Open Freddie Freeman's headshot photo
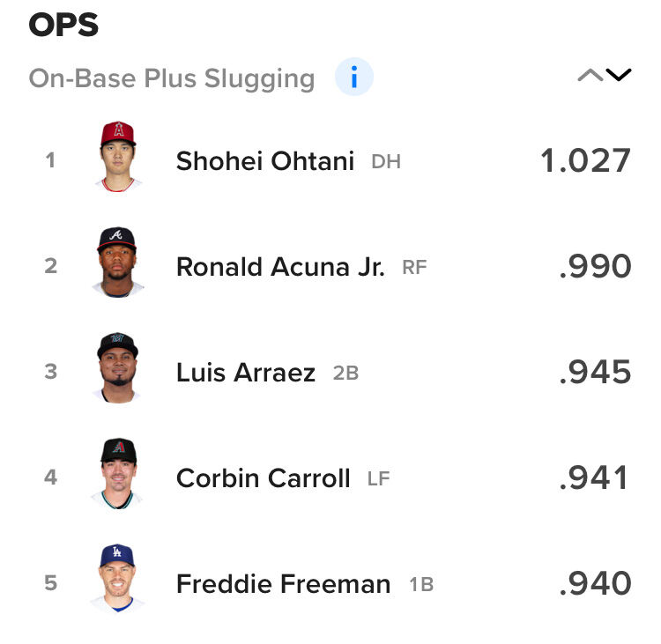 tap(117, 578)
